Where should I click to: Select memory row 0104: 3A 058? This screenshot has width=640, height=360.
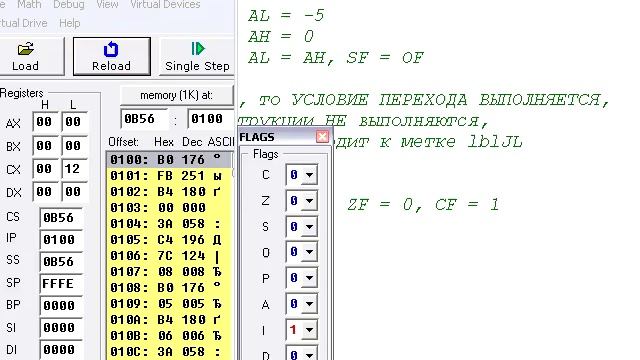tap(169, 224)
